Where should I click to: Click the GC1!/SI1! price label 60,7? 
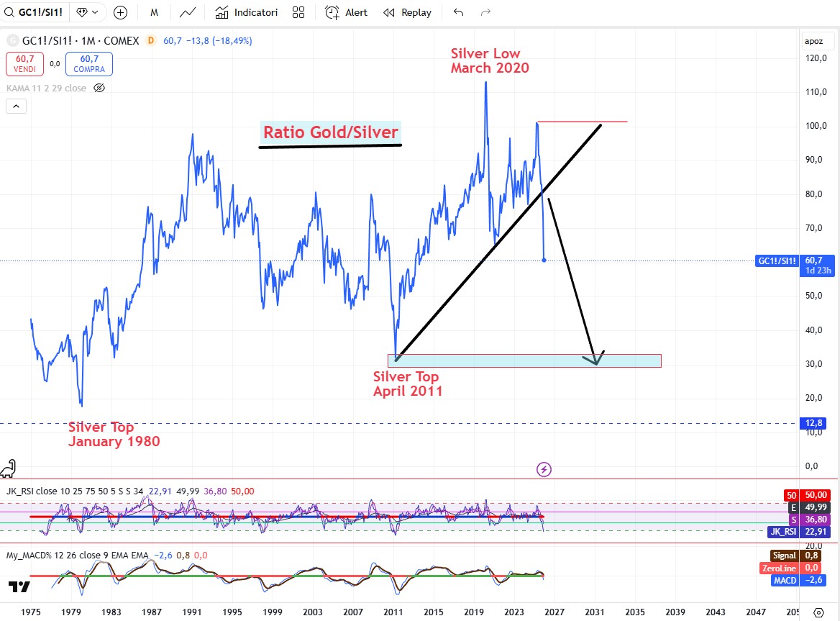(x=795, y=266)
